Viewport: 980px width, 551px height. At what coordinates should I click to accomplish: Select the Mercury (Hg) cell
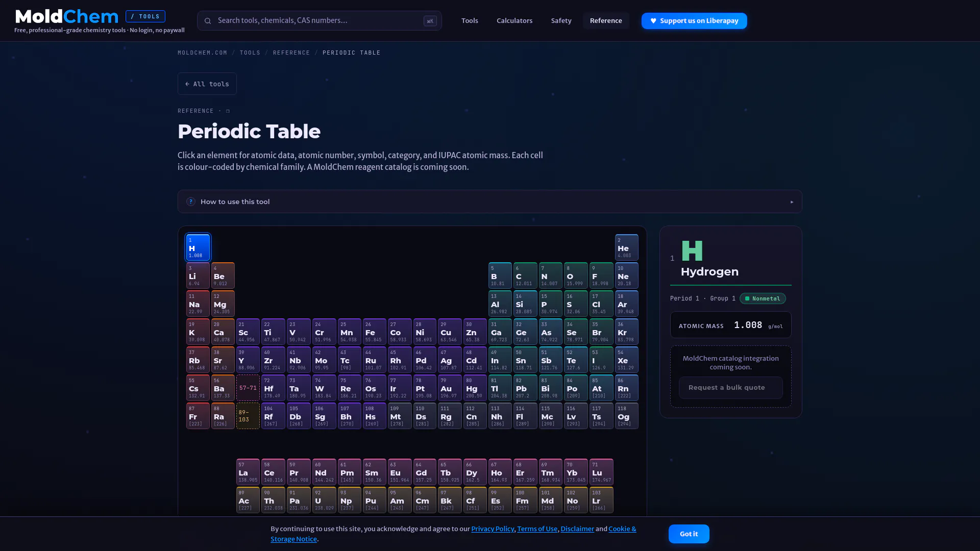click(x=475, y=388)
